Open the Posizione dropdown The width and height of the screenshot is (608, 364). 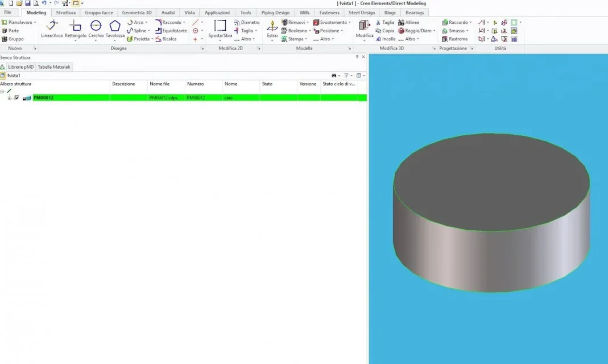click(342, 31)
